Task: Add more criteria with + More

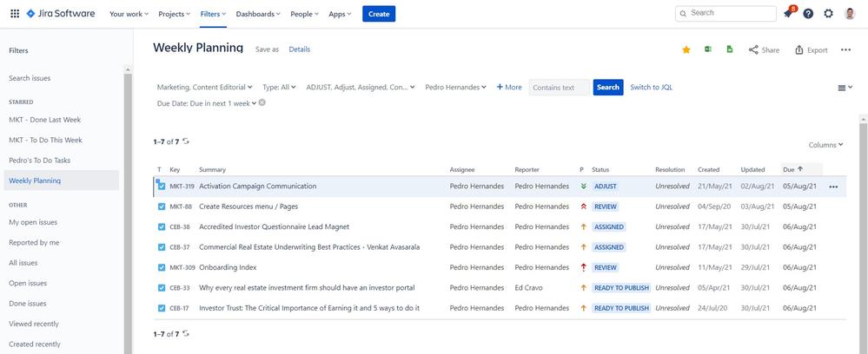Action: pyautogui.click(x=509, y=88)
